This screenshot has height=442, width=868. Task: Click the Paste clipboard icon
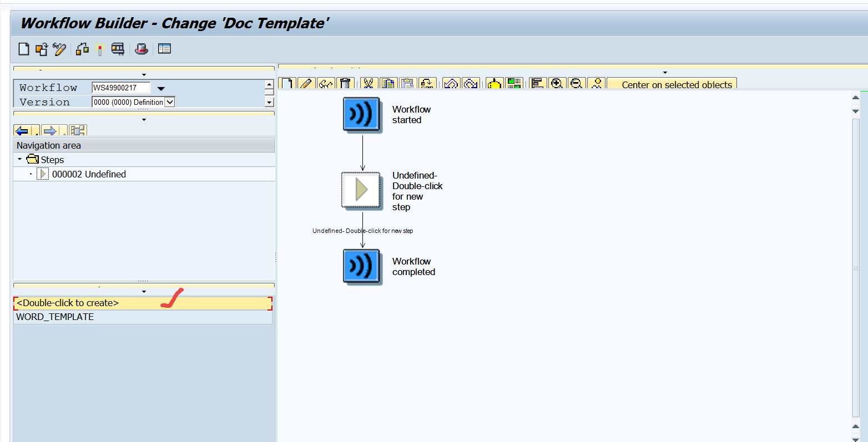[x=408, y=84]
